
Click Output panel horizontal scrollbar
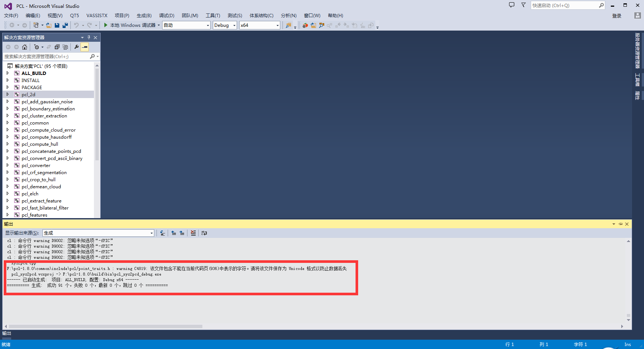click(105, 326)
